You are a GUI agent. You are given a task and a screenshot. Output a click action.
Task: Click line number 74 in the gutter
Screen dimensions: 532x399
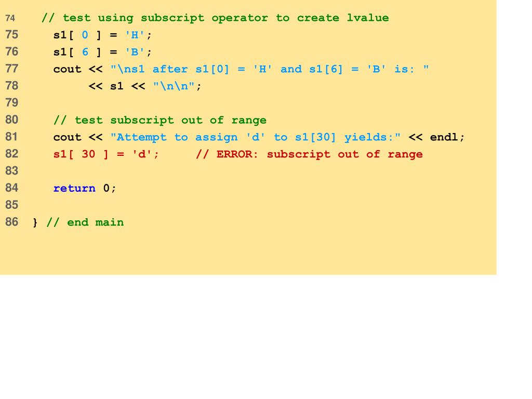tap(10, 18)
